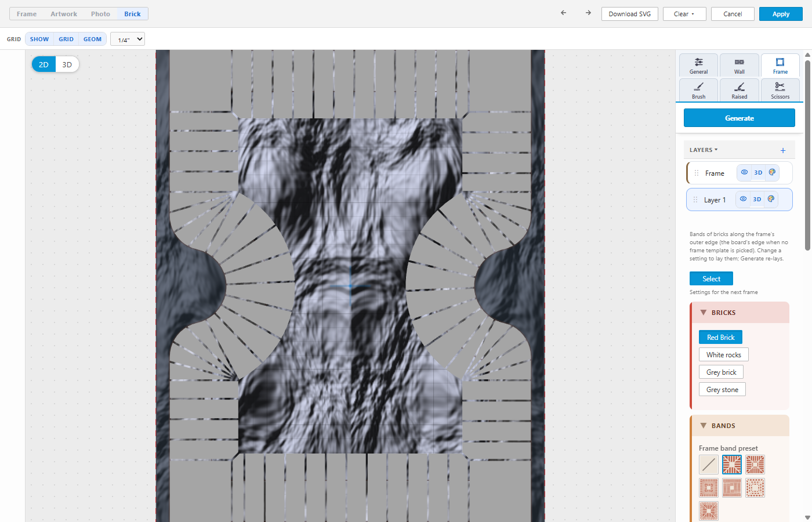This screenshot has height=522, width=812.
Task: Pick the Scissors tool
Action: coord(780,90)
